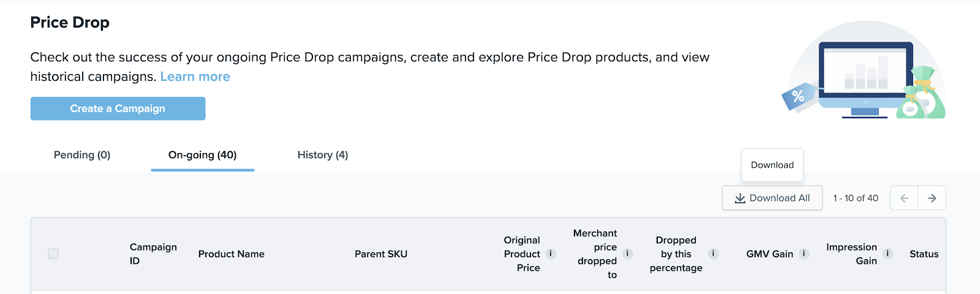The image size is (980, 294).
Task: Click the Product Name column header
Action: (232, 254)
